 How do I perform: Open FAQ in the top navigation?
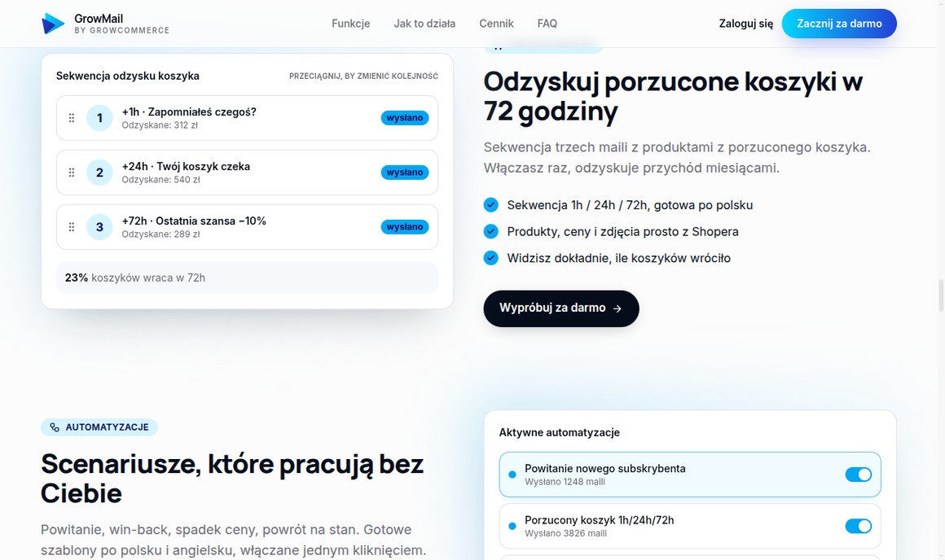click(x=547, y=24)
